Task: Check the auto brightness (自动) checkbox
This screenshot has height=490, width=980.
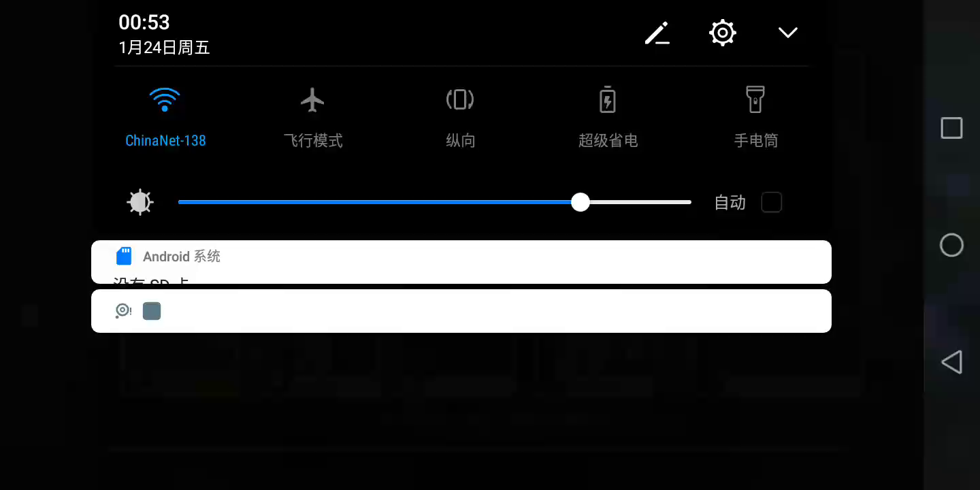Action: (771, 202)
